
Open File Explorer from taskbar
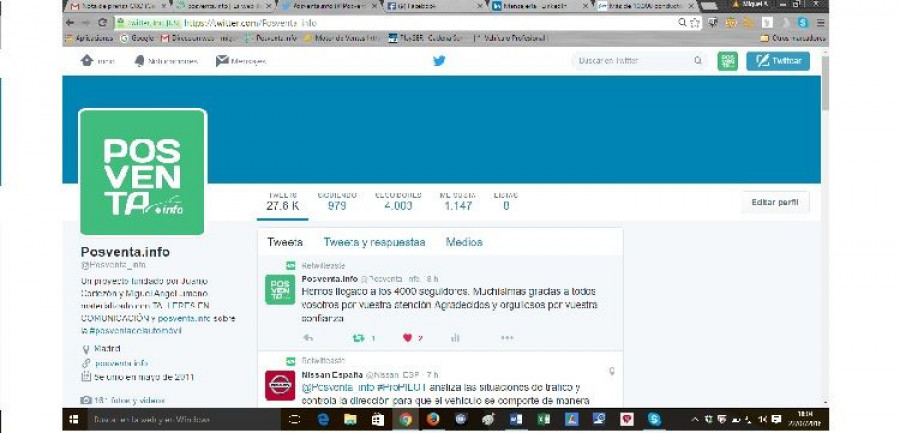click(x=350, y=419)
